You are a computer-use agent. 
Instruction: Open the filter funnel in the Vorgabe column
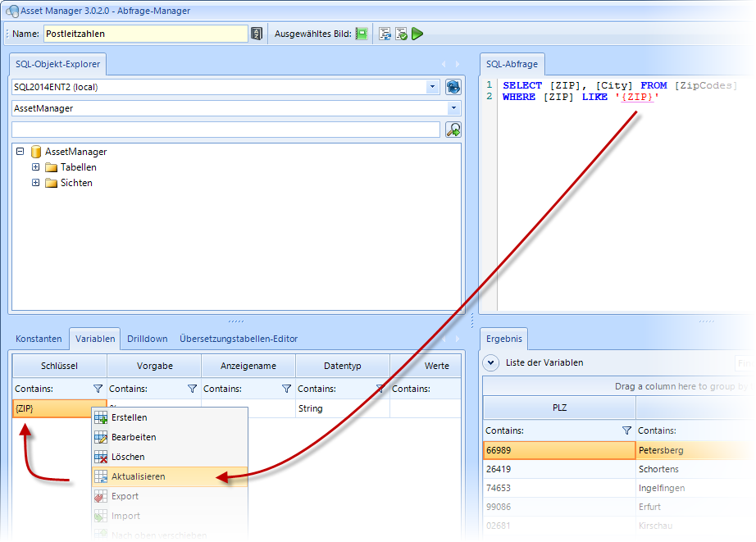pyautogui.click(x=193, y=389)
